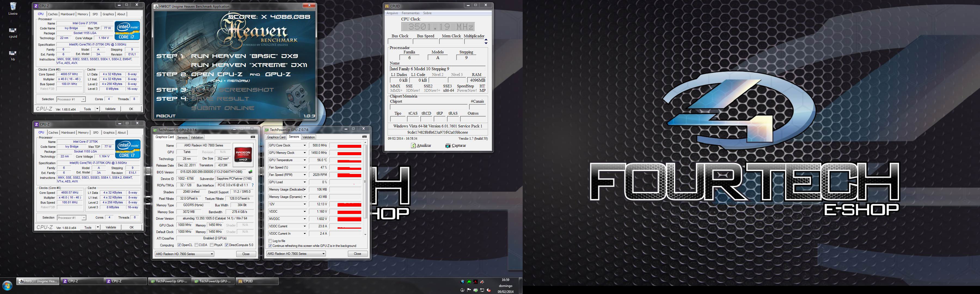Click ABOUT in the Heaven benchmark window
The width and height of the screenshot is (980, 294).
click(x=166, y=116)
